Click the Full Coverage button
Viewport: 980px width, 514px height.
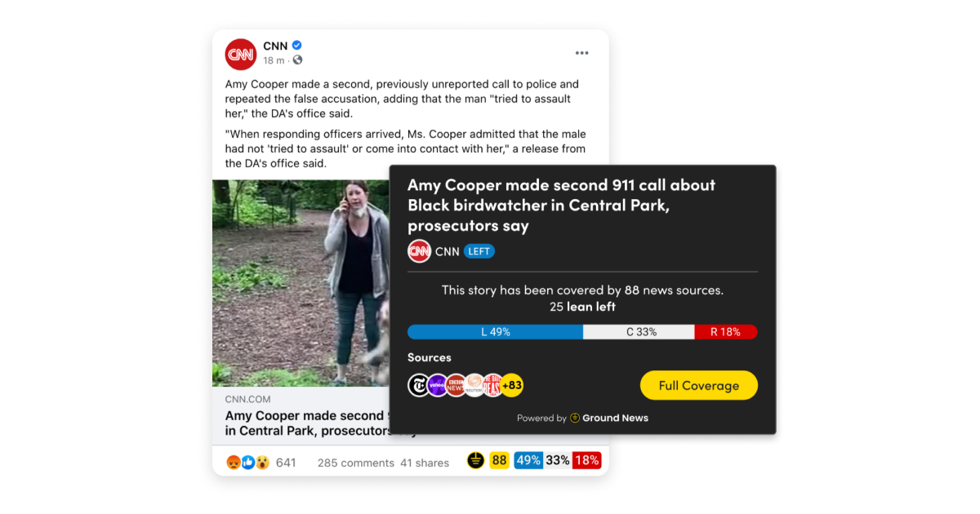[698, 386]
